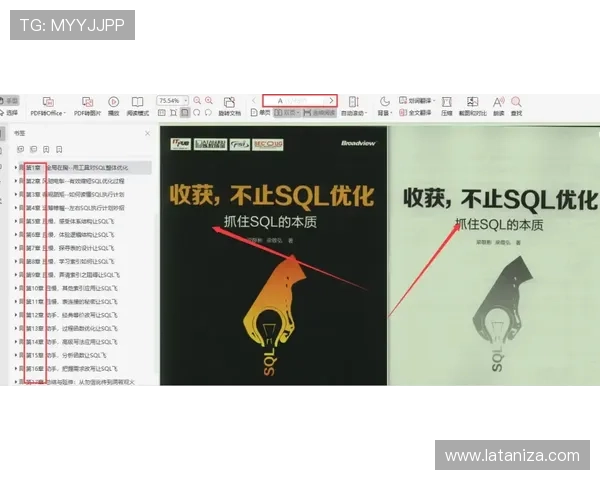The height and width of the screenshot is (480, 600).
Task: Toggle 双页 two-page view
Action: click(287, 113)
